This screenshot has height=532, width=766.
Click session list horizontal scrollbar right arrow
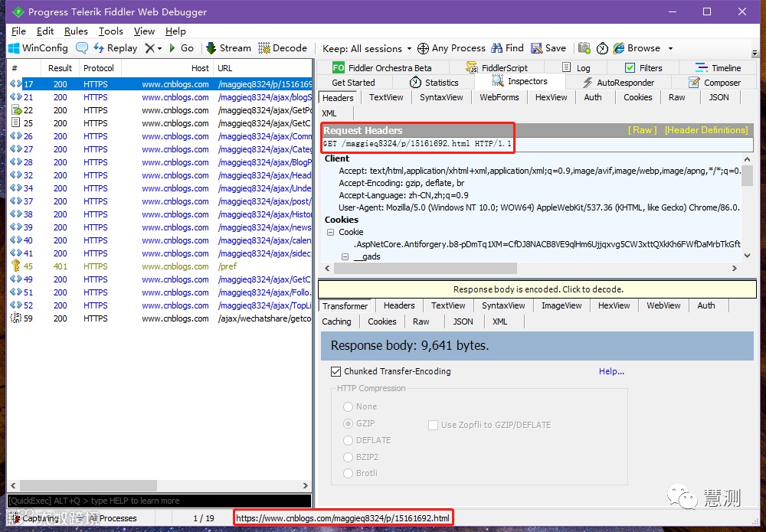(x=306, y=485)
